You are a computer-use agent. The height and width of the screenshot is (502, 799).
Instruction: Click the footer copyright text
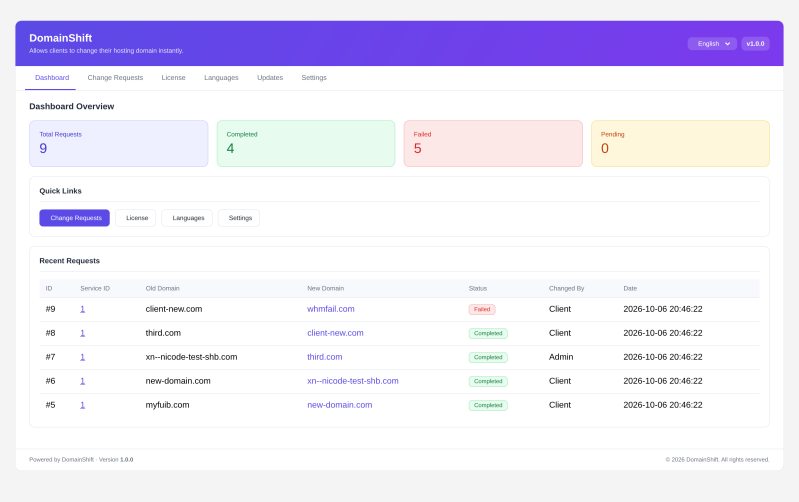pyautogui.click(x=717, y=459)
